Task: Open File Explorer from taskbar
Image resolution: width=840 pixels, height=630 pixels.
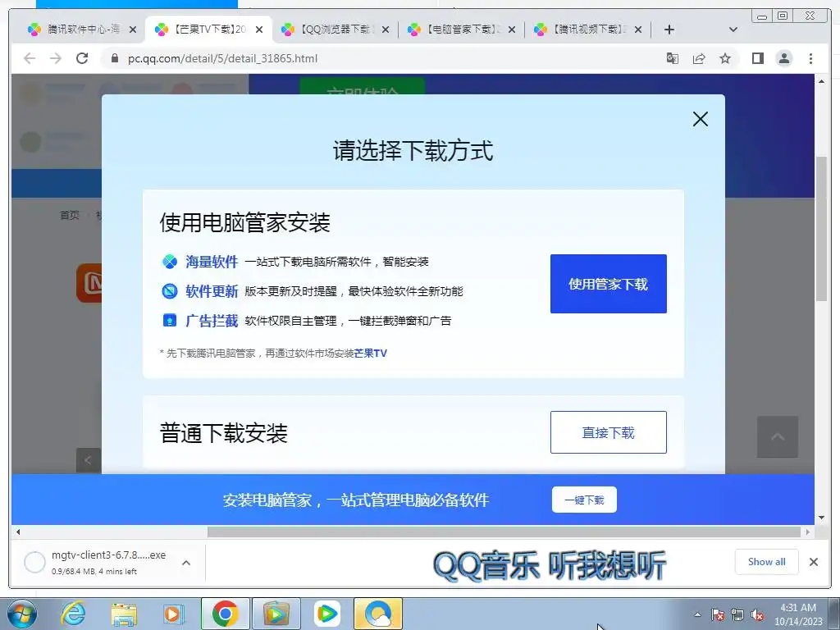Action: coord(124,614)
